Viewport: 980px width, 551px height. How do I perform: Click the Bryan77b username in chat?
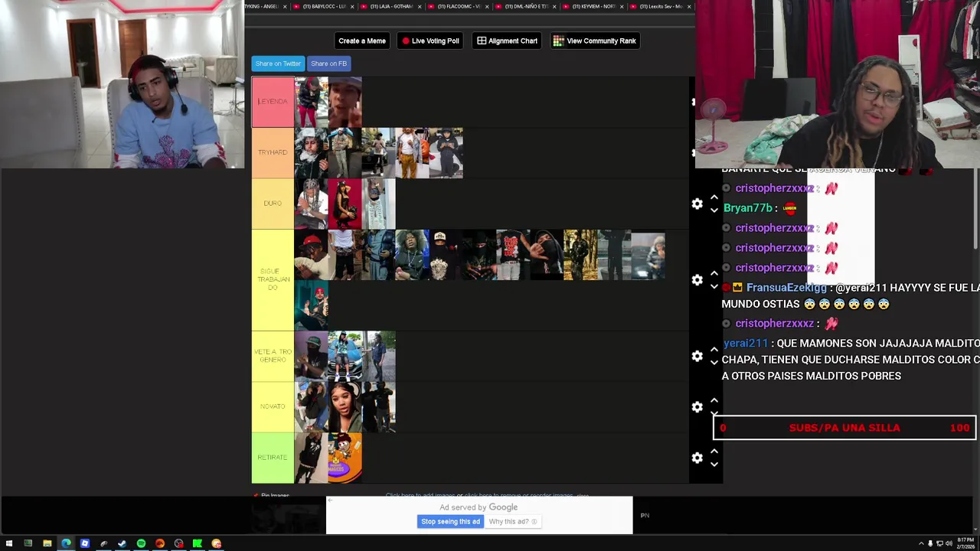(747, 208)
